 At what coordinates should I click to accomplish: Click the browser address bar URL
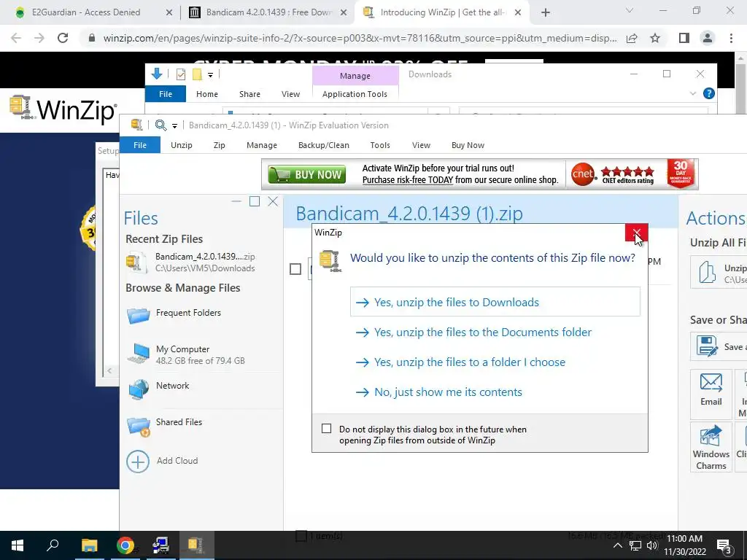click(360, 38)
